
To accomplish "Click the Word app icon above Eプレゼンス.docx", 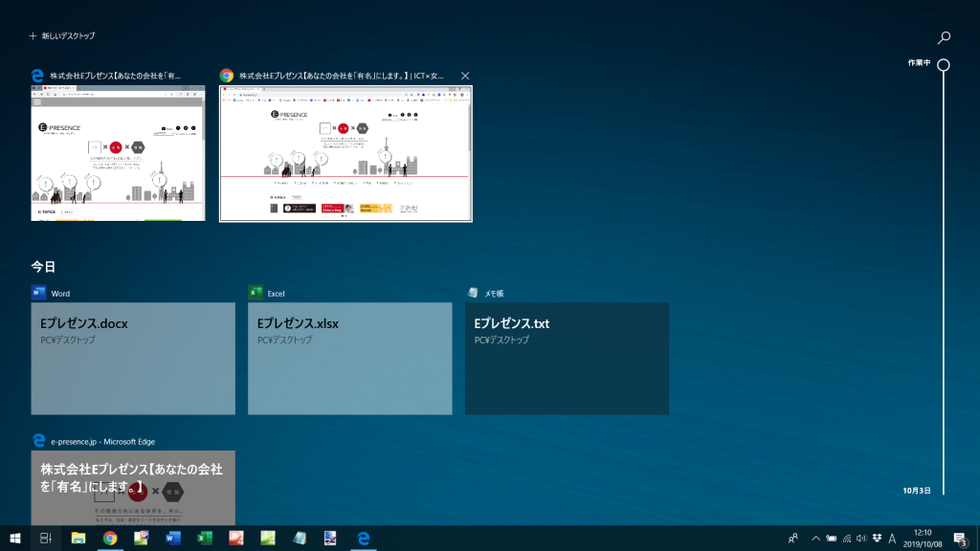I will coord(38,293).
